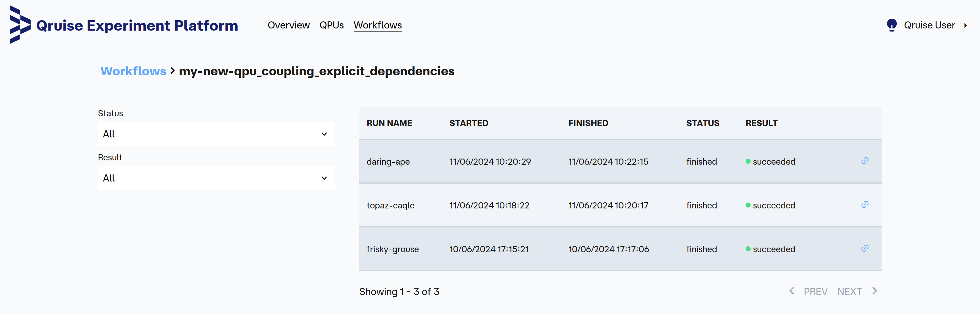Open the link icon for daring-ape run
This screenshot has width=980, height=314.
pos(865,161)
